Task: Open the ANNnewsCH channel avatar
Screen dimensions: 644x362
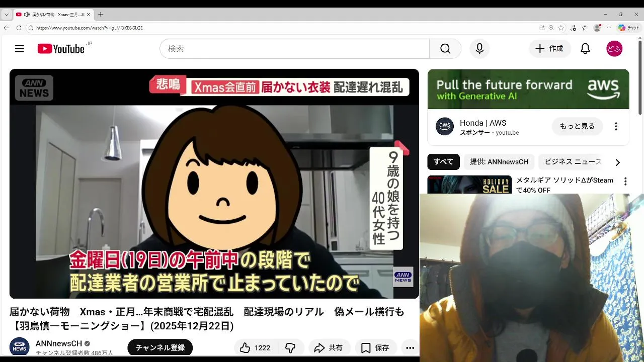Action: click(20, 347)
